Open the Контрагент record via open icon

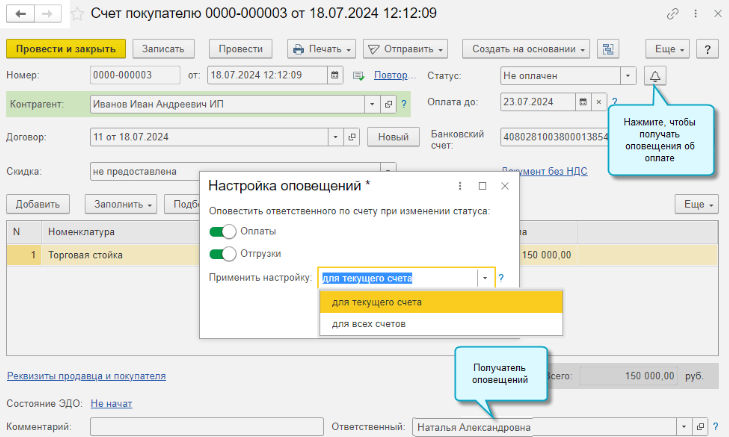(x=388, y=103)
